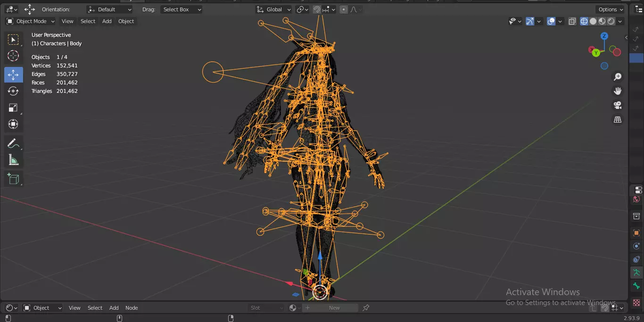Open the World properties tab icon
The width and height of the screenshot is (644, 322).
(636, 200)
